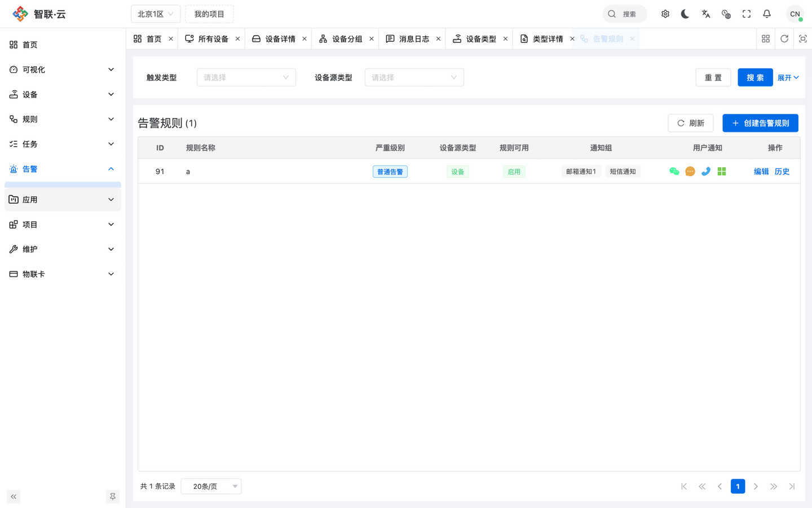
Task: Collapse the 告警 sidebar menu
Action: click(x=63, y=169)
